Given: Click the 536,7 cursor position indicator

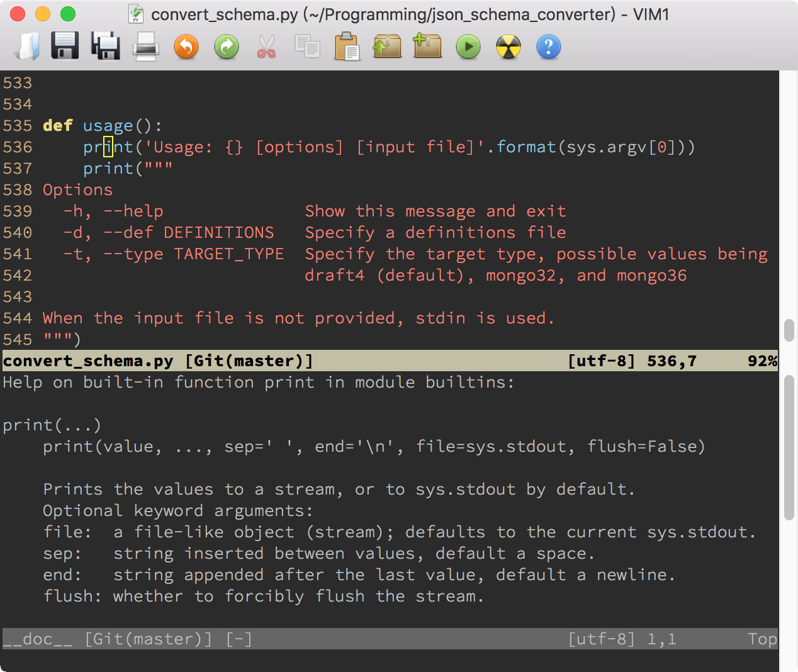Looking at the screenshot, I should (x=670, y=361).
